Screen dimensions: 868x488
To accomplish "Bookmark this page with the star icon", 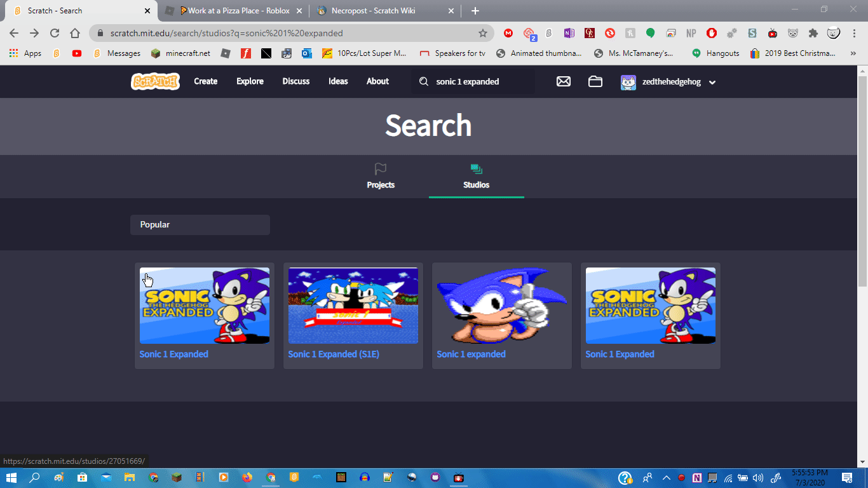I will coord(483,33).
